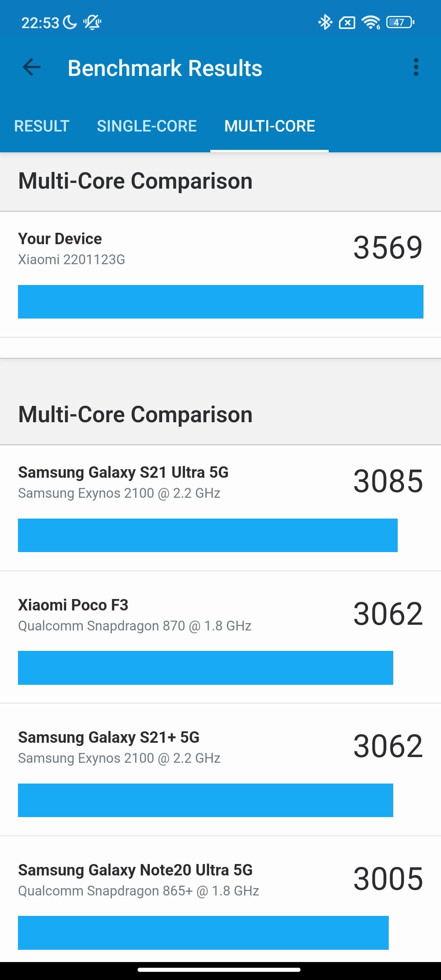Switch to the RESULT tab
The height and width of the screenshot is (980, 441).
point(42,126)
